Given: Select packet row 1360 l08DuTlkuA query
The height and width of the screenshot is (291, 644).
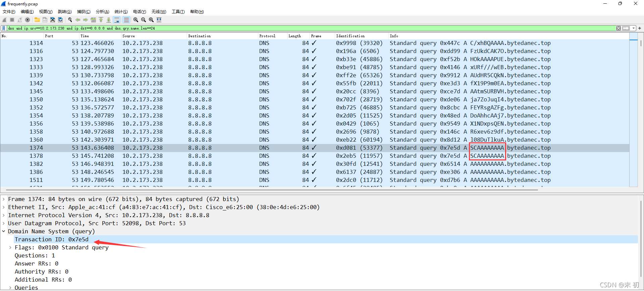Looking at the screenshot, I should 315,140.
